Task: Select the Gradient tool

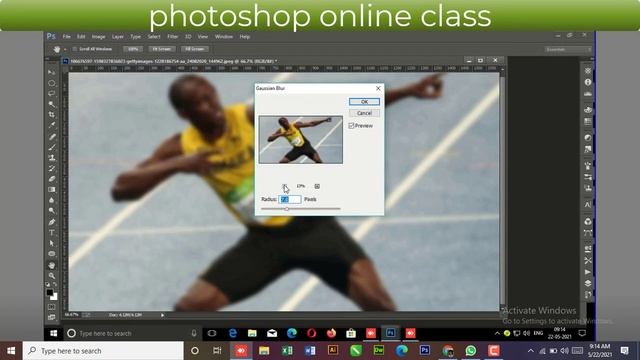Action: tap(51, 190)
